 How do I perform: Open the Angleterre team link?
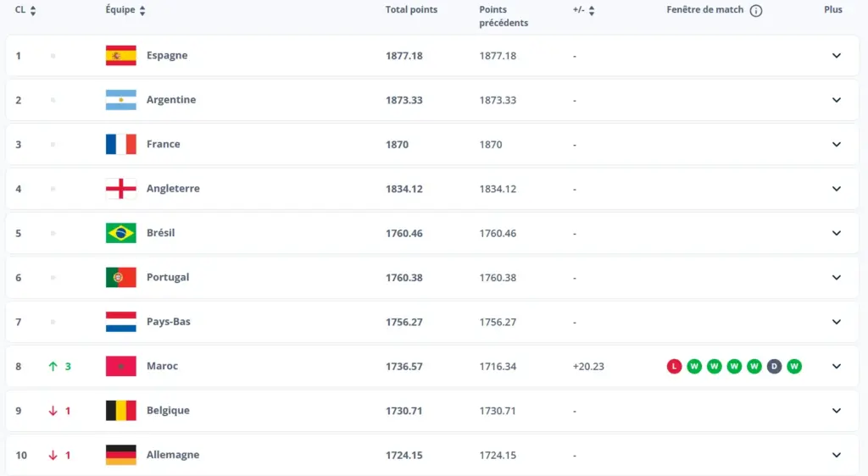(x=173, y=189)
